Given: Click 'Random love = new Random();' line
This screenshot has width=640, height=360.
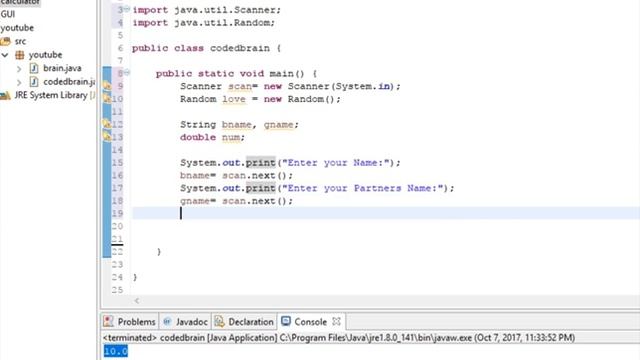Looking at the screenshot, I should [x=260, y=99].
